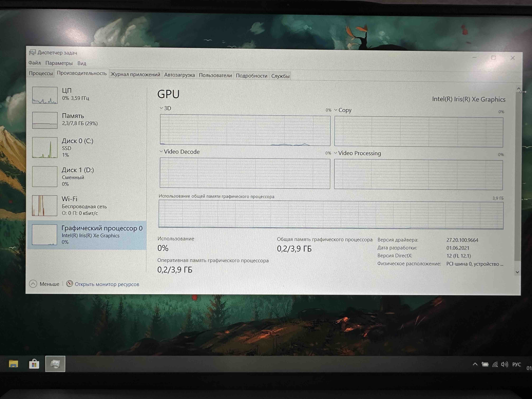Open the Журнал приложений tab
This screenshot has width=532, height=399.
coord(135,75)
